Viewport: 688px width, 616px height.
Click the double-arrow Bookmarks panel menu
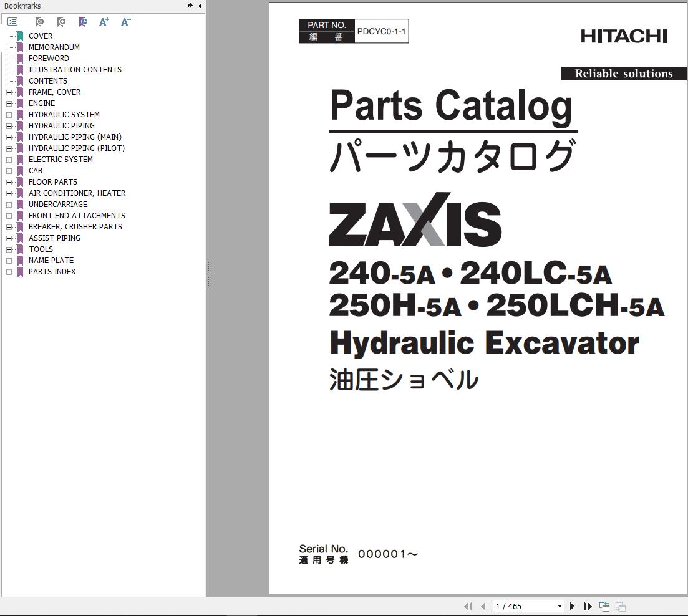(190, 6)
